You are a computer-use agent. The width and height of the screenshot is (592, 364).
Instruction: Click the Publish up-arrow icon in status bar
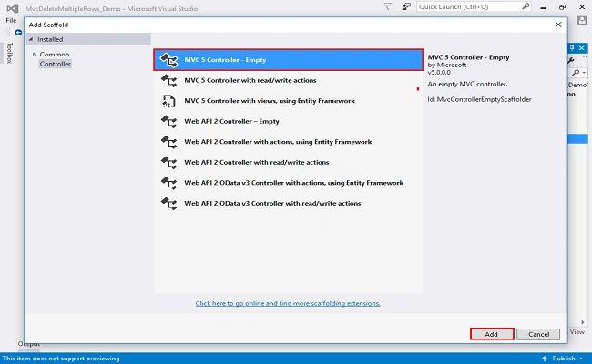(545, 359)
